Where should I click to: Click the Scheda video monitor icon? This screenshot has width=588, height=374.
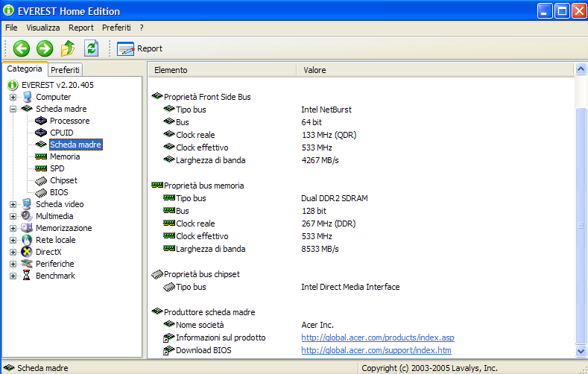click(x=27, y=204)
